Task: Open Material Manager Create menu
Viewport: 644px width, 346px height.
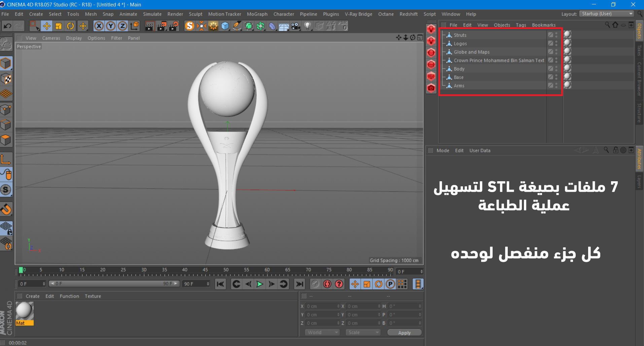Action: (33, 296)
